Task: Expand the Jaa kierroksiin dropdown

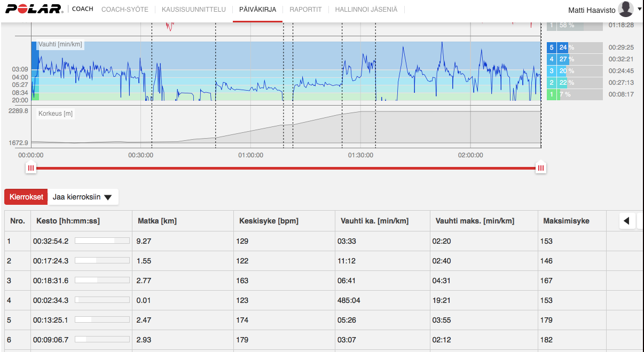Action: pos(83,197)
